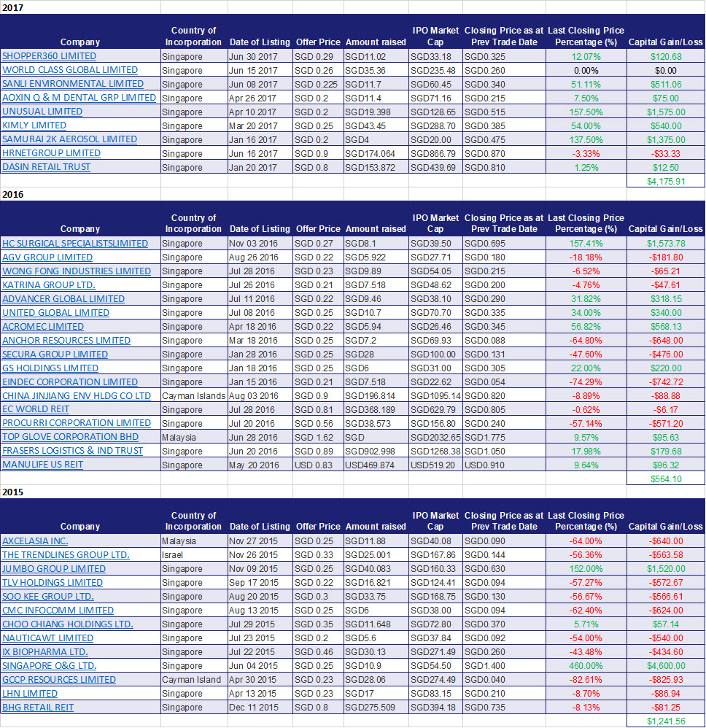This screenshot has height=728, width=706.
Task: Open the SINGAPORE O&G LTD. link
Action: 49,666
